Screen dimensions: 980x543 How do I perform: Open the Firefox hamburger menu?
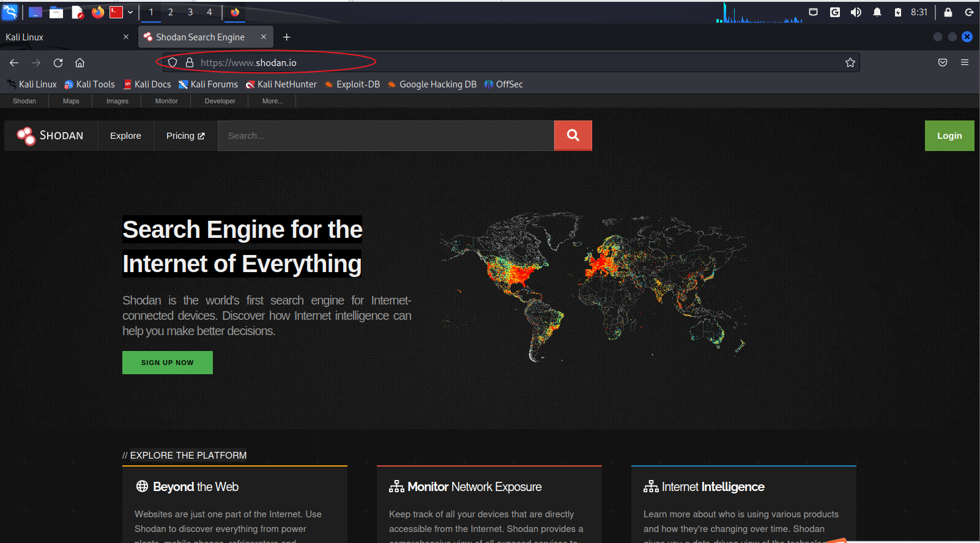tap(965, 62)
